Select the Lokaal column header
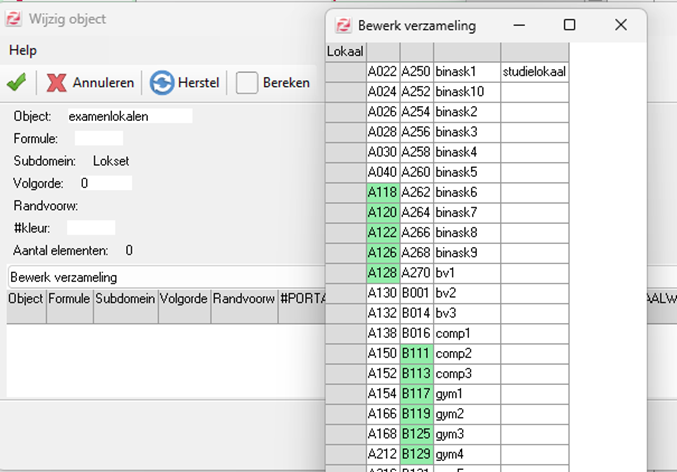The height and width of the screenshot is (472, 677). point(346,51)
